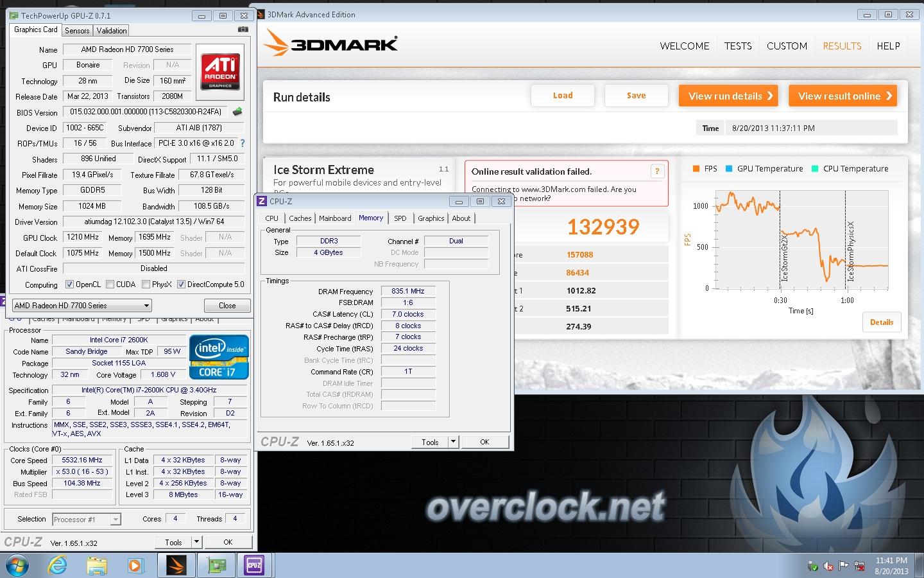Open the SPD tab in CPU-Z
This screenshot has width=924, height=578.
click(x=400, y=218)
